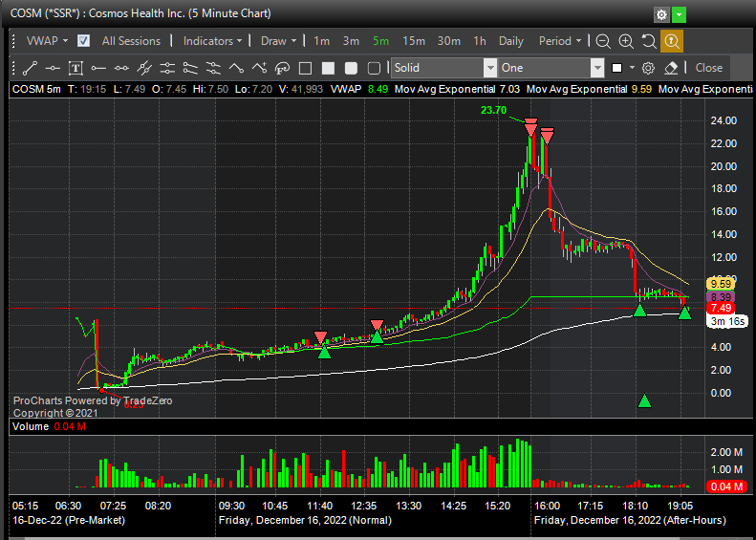
Task: Click the All Sessions button
Action: (x=131, y=41)
